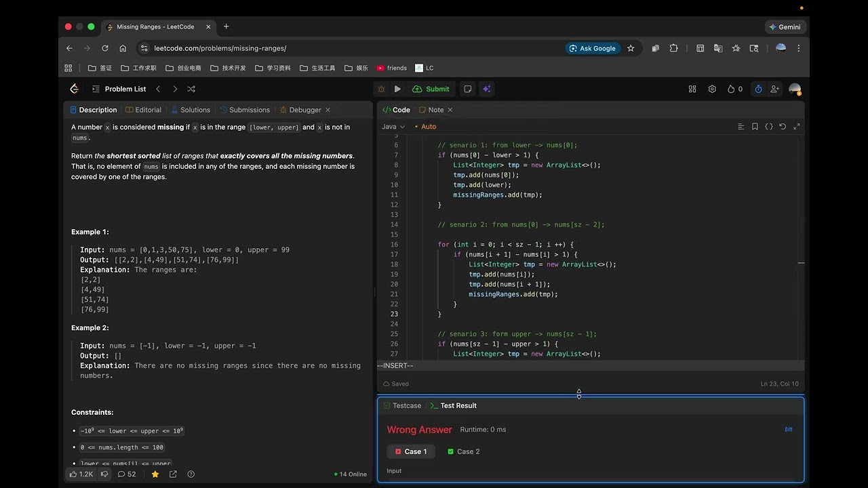Close the Note tab
This screenshot has width=868, height=488.
click(450, 110)
